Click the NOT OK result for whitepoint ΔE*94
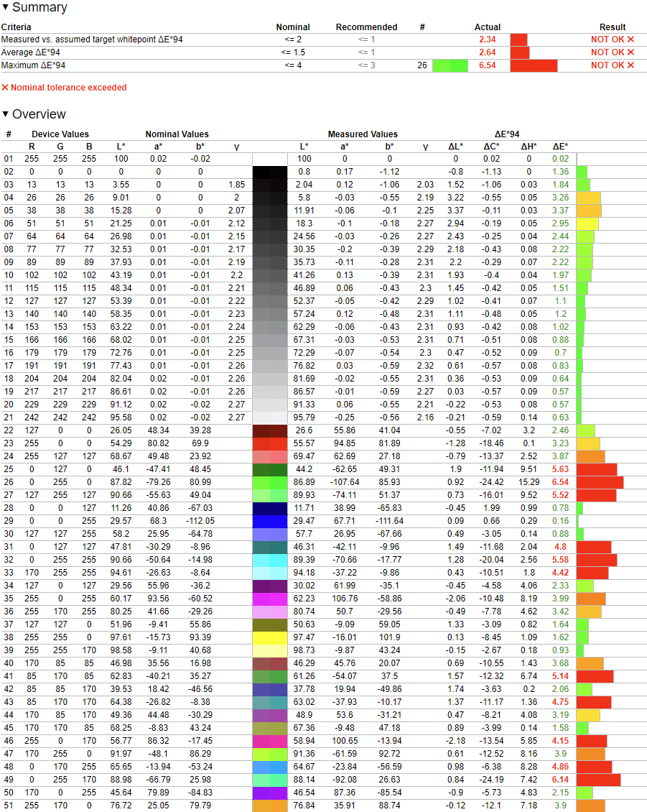The height and width of the screenshot is (812, 647). [x=613, y=40]
